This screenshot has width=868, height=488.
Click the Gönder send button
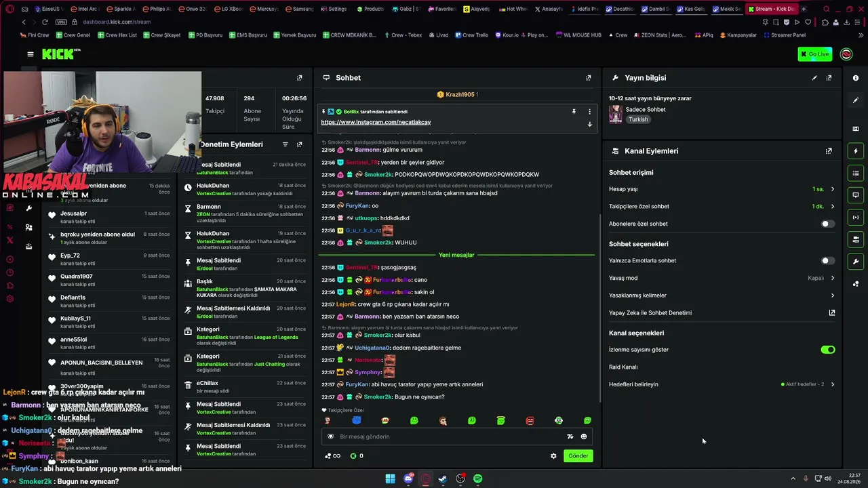click(x=578, y=456)
